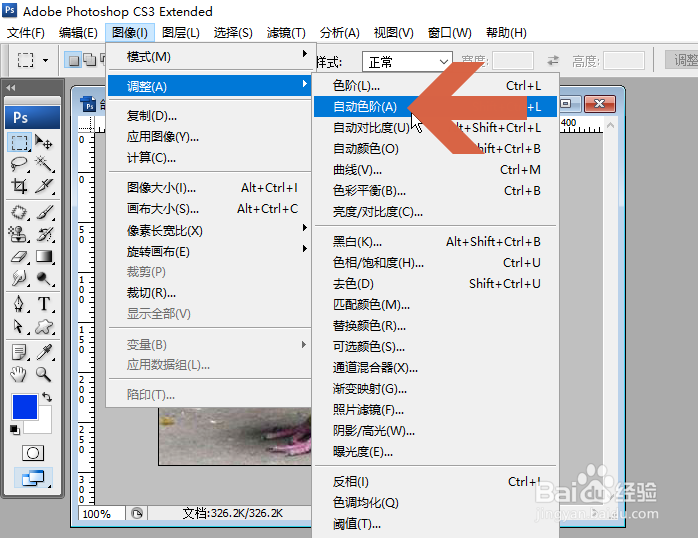Choose 曲线(V)... menu entry

435,170
